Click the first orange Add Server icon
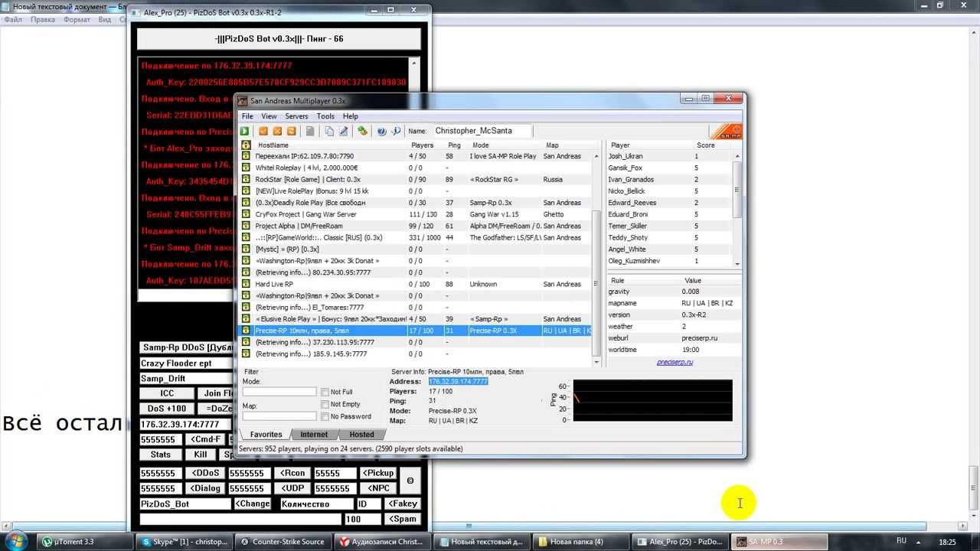 coord(263,131)
